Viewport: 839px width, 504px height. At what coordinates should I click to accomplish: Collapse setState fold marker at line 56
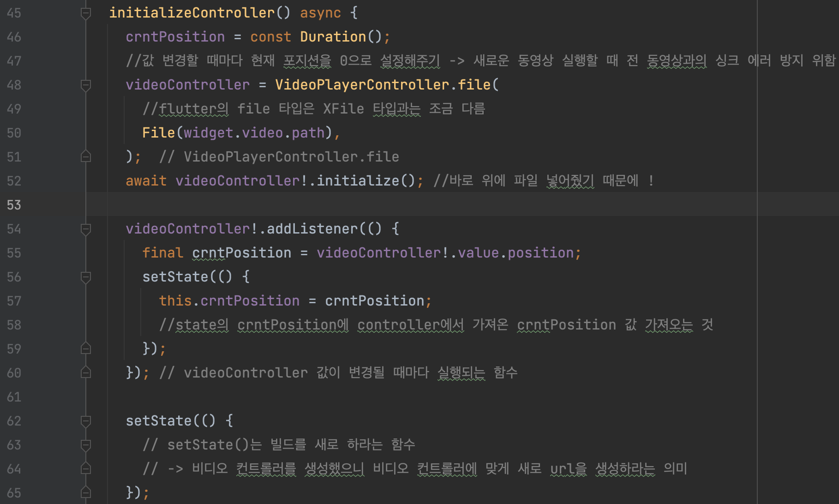pos(86,277)
